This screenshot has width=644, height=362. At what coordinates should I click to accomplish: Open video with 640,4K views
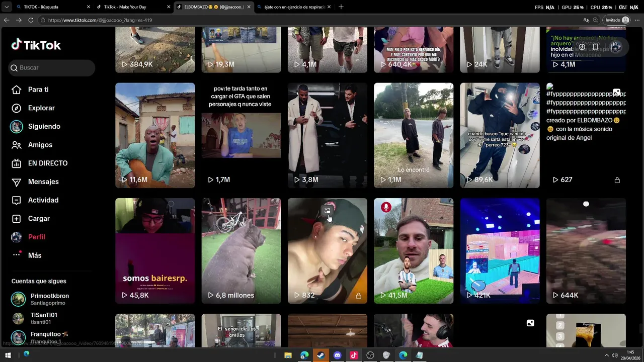[414, 50]
